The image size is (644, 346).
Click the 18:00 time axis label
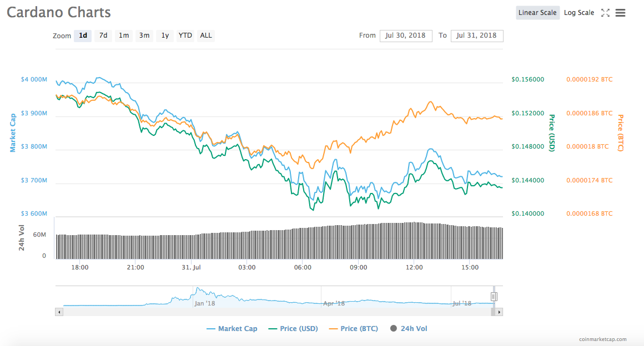(80, 268)
